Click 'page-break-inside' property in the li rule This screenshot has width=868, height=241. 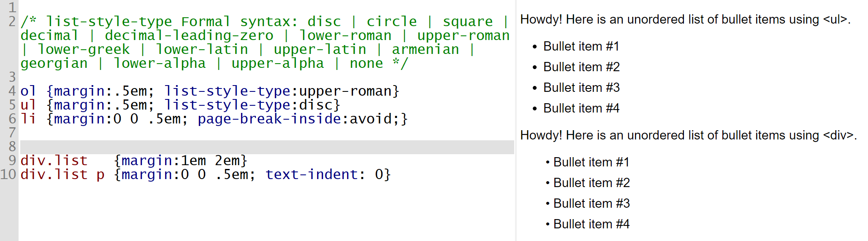(x=269, y=119)
